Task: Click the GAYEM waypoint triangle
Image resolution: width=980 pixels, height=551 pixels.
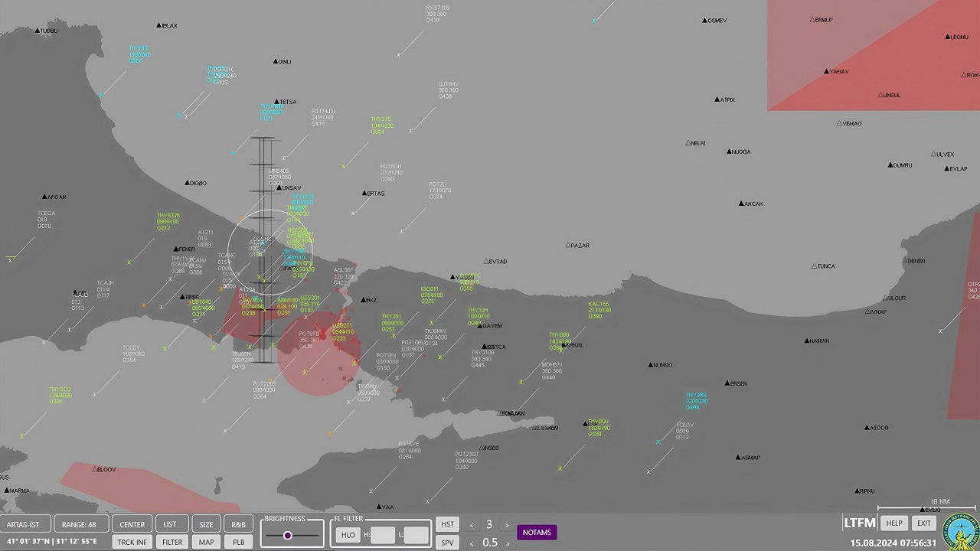Action: coord(481,326)
